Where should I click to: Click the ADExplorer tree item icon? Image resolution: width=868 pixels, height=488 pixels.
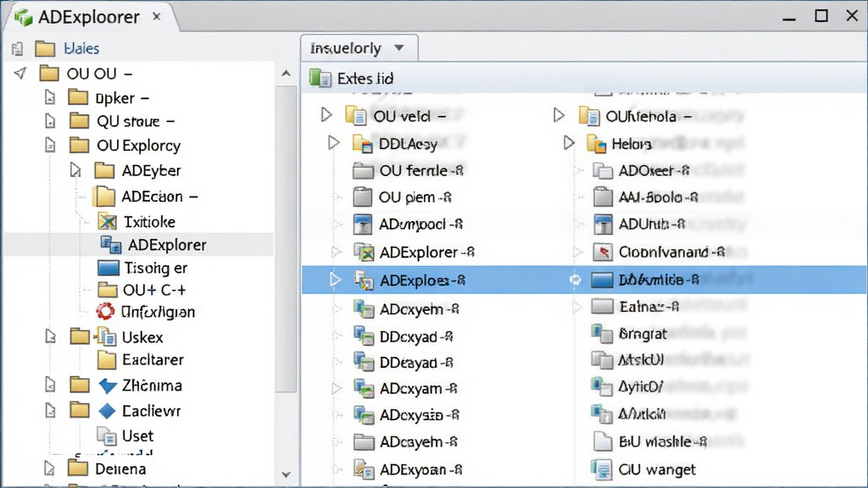click(x=111, y=244)
